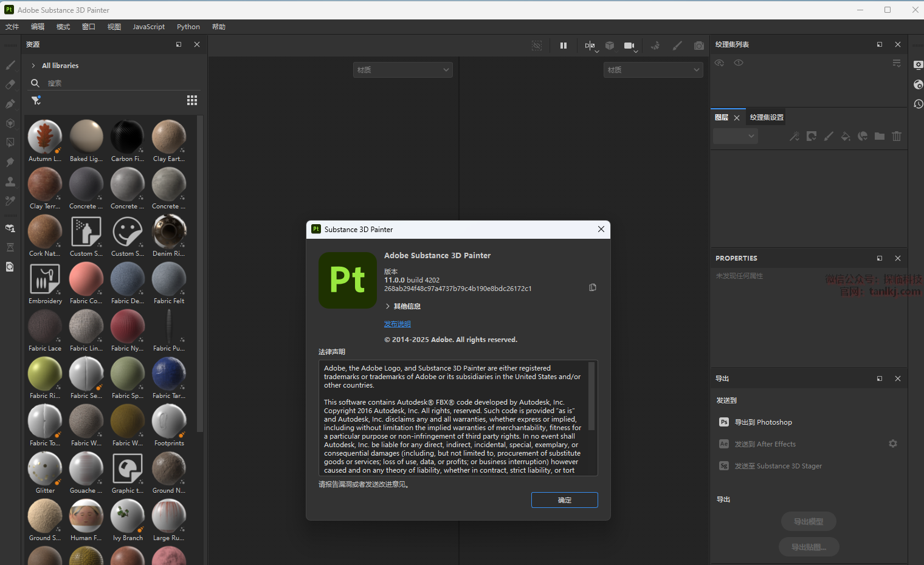This screenshot has height=565, width=924.
Task: Select the Paint brush tool in left toolbar
Action: pyautogui.click(x=10, y=65)
